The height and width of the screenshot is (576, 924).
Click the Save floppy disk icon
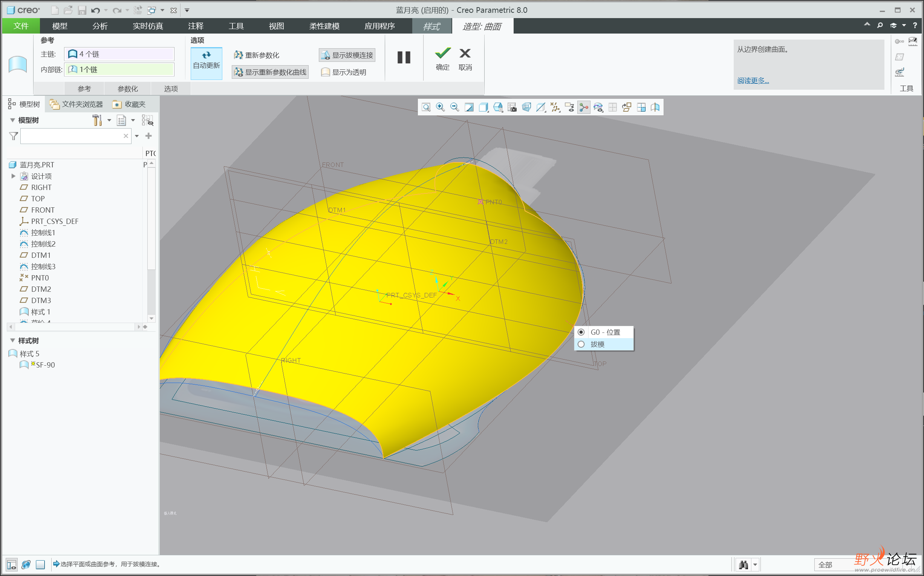pos(82,10)
